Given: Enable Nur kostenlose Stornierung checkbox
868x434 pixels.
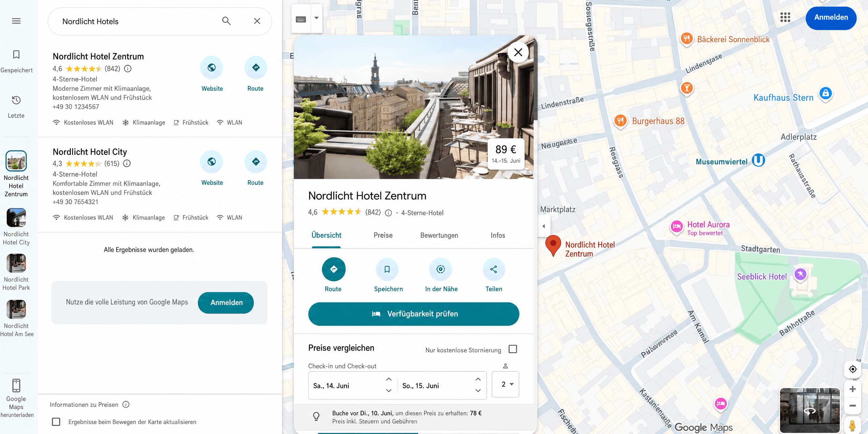Looking at the screenshot, I should coord(513,349).
